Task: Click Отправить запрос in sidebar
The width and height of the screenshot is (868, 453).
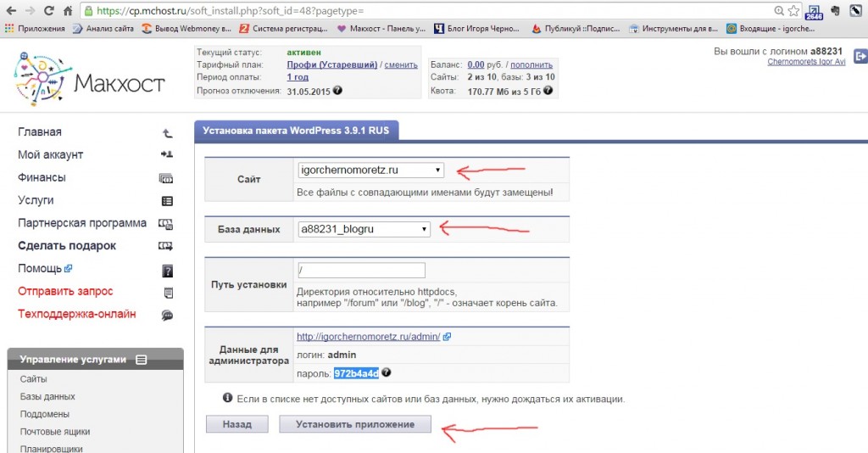Action: [65, 291]
